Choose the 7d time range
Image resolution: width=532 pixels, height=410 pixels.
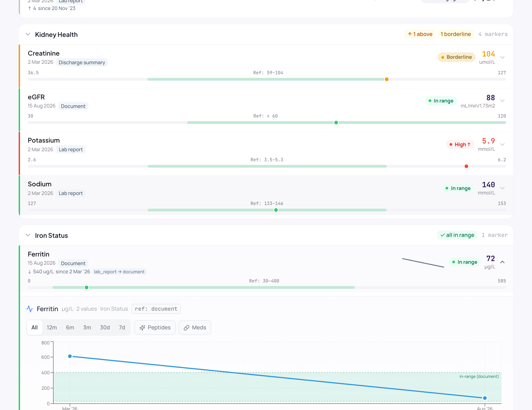(x=122, y=327)
